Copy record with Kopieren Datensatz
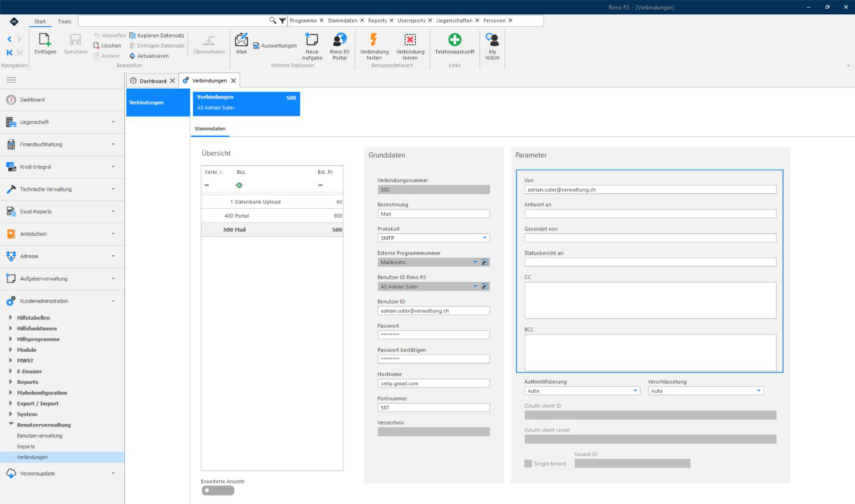Screen dimensions: 855x504 (x=157, y=36)
